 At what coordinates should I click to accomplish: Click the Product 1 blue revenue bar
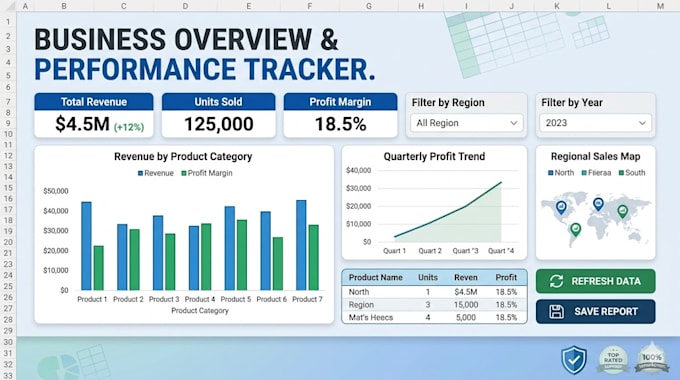click(x=86, y=246)
